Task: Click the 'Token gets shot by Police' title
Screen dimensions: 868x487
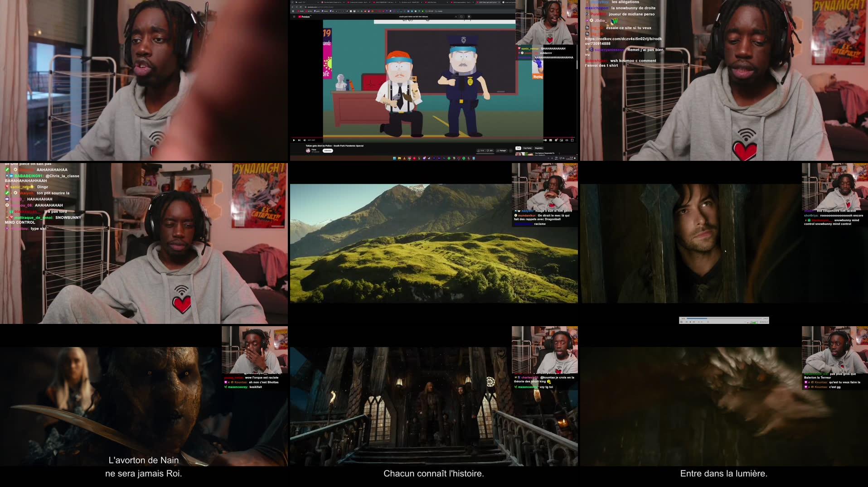Action: tap(335, 146)
